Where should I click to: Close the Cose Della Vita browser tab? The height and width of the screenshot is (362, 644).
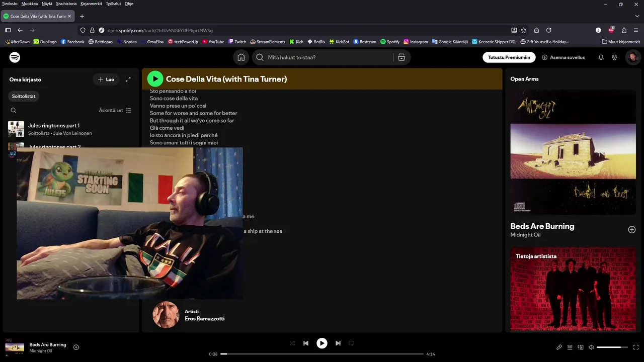click(69, 16)
